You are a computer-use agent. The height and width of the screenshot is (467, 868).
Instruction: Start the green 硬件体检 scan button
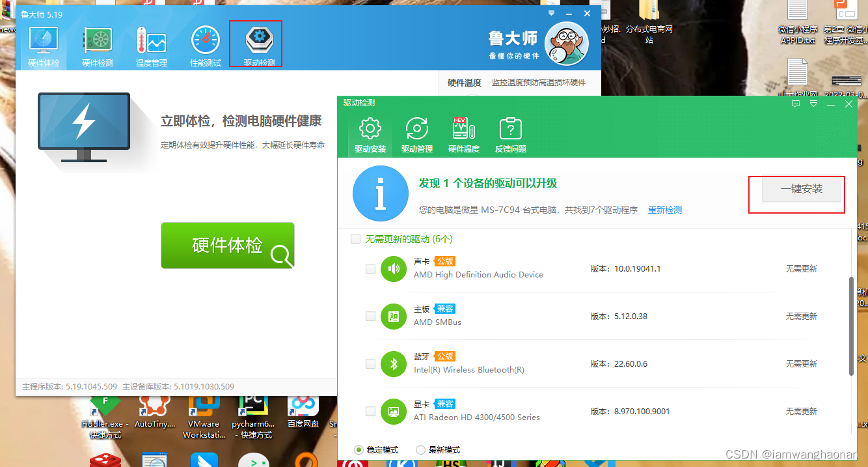(228, 246)
